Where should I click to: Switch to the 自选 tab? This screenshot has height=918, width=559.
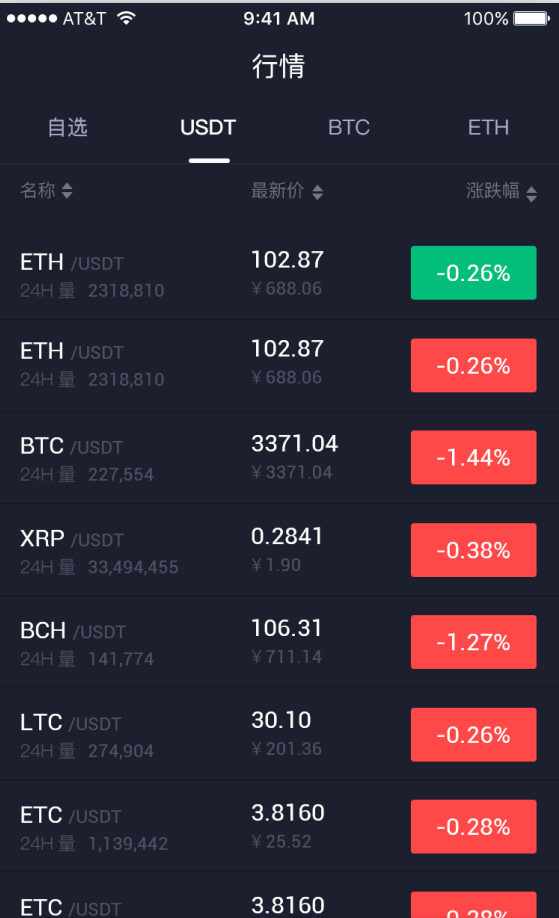point(67,127)
